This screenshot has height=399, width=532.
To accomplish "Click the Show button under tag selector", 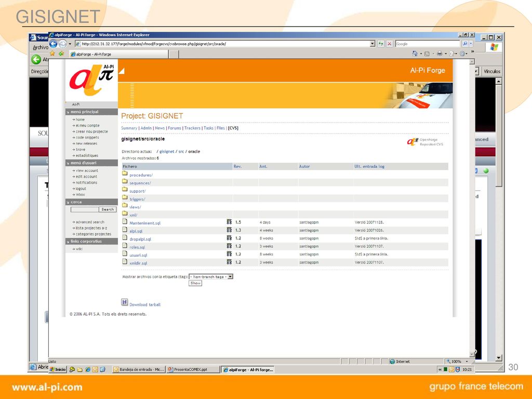I will click(195, 283).
